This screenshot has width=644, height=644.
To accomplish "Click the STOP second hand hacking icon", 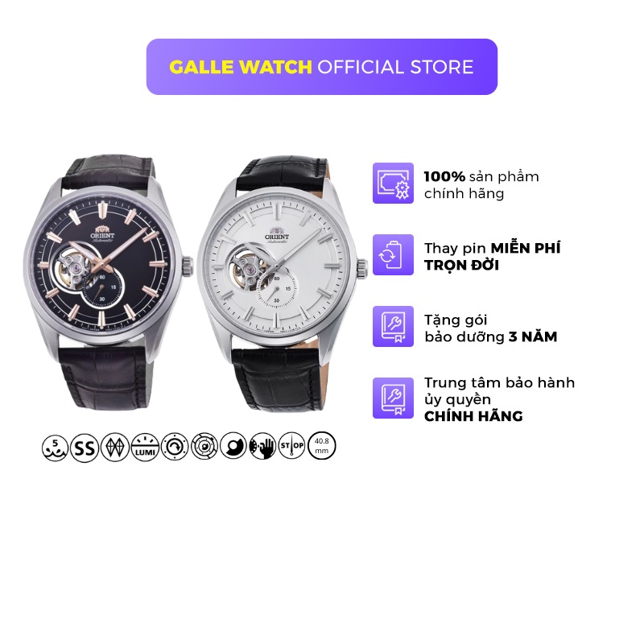I will click(292, 446).
